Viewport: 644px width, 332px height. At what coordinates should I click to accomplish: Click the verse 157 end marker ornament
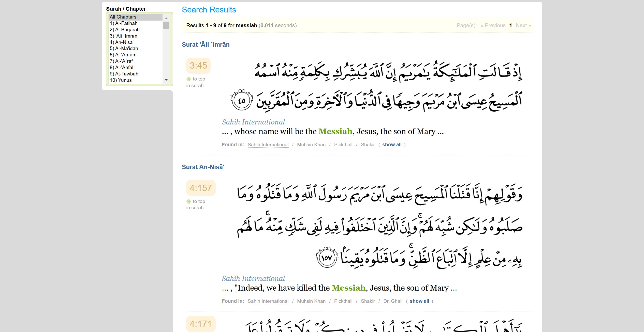pyautogui.click(x=327, y=258)
